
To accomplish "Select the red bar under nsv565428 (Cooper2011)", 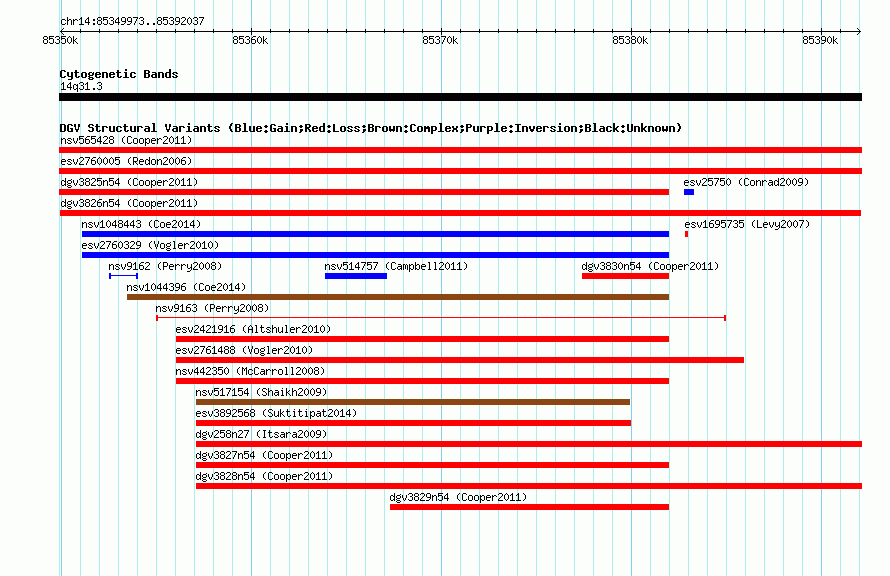I will tap(460, 150).
